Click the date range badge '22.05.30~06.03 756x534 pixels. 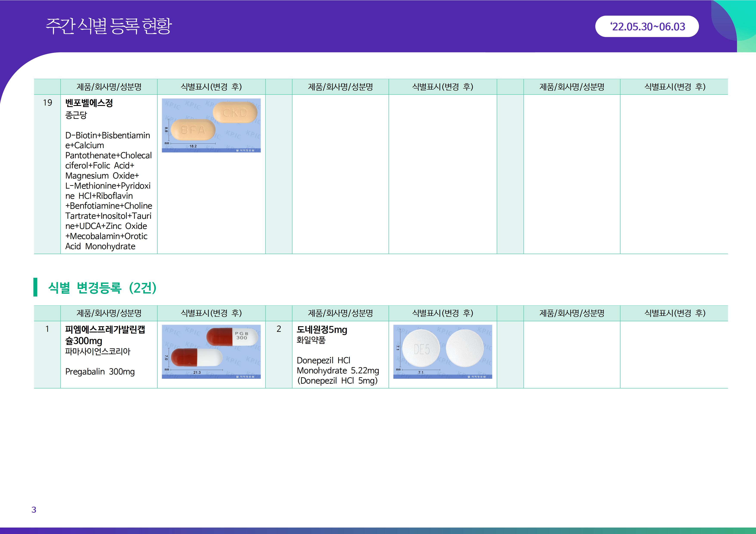tap(647, 26)
